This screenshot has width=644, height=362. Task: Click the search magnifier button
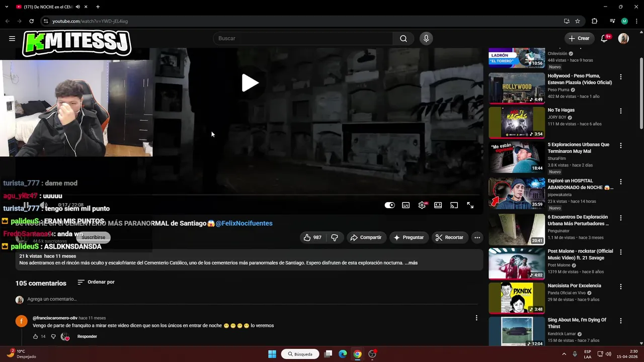pyautogui.click(x=404, y=38)
